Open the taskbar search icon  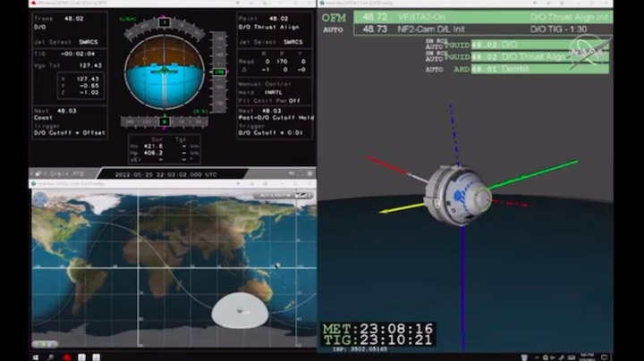[x=51, y=357]
